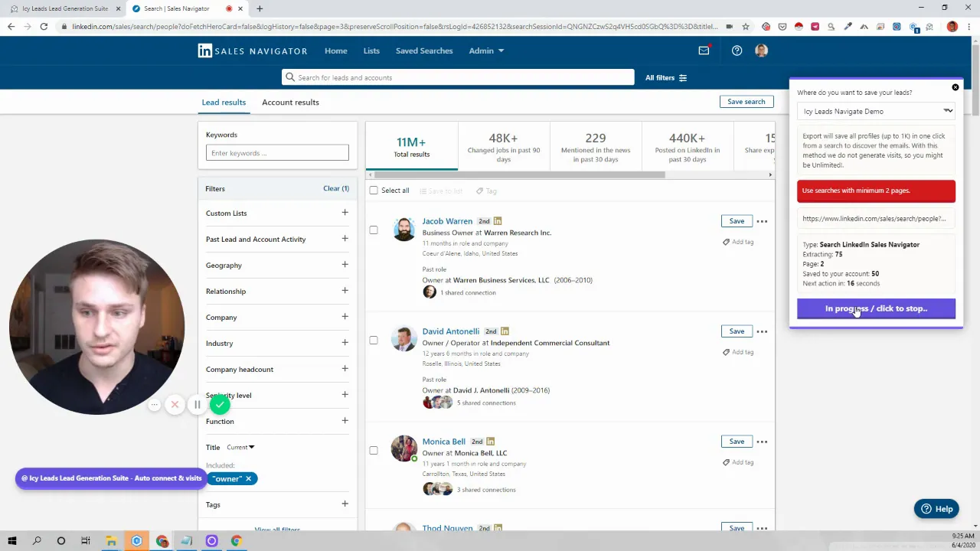Expand the Geography filter
Viewport: 980px width, 551px height.
pos(345,265)
